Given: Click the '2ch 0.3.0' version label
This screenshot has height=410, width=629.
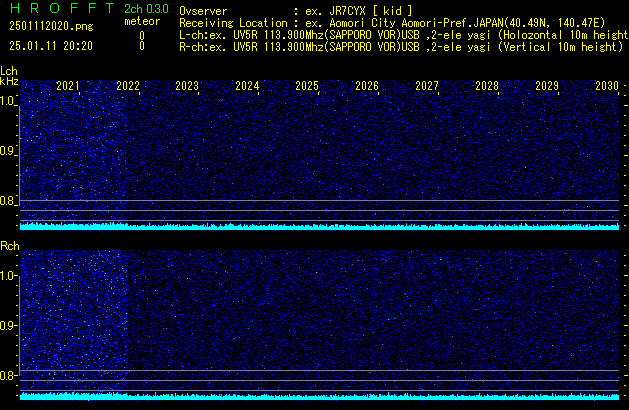Looking at the screenshot, I should pyautogui.click(x=146, y=9).
